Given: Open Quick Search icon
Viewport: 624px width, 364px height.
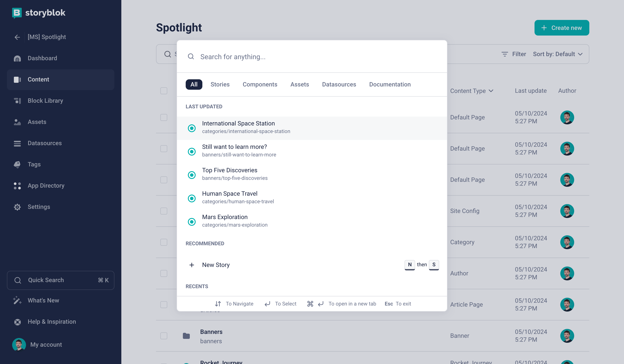Looking at the screenshot, I should pyautogui.click(x=17, y=280).
